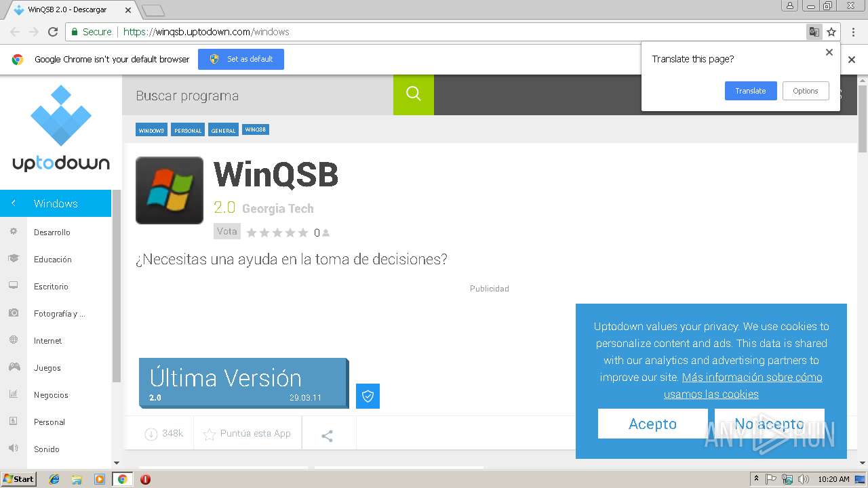868x488 pixels.
Task: Click the Desarrollo gear icon in sidebar
Action: click(x=14, y=232)
